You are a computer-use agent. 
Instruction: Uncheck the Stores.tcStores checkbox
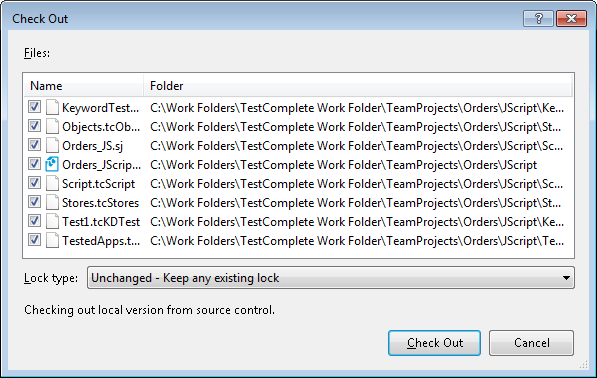pos(34,202)
